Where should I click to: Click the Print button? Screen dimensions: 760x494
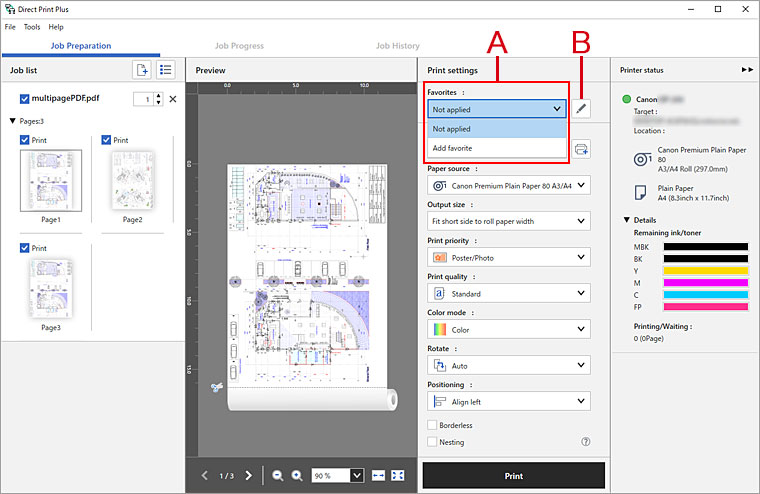coord(513,476)
